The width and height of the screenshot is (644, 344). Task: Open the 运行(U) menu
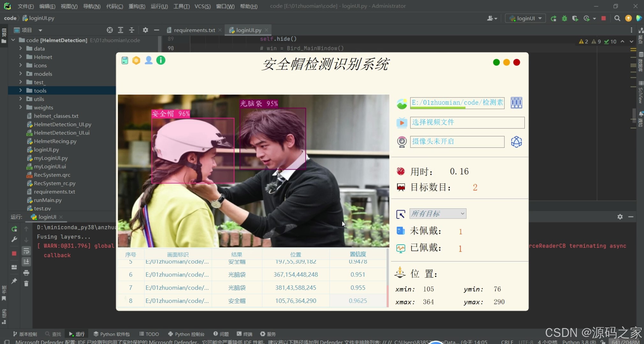pyautogui.click(x=159, y=6)
